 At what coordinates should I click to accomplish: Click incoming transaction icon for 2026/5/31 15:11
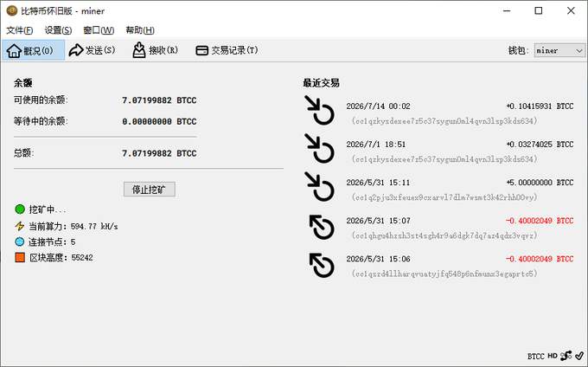coord(319,186)
